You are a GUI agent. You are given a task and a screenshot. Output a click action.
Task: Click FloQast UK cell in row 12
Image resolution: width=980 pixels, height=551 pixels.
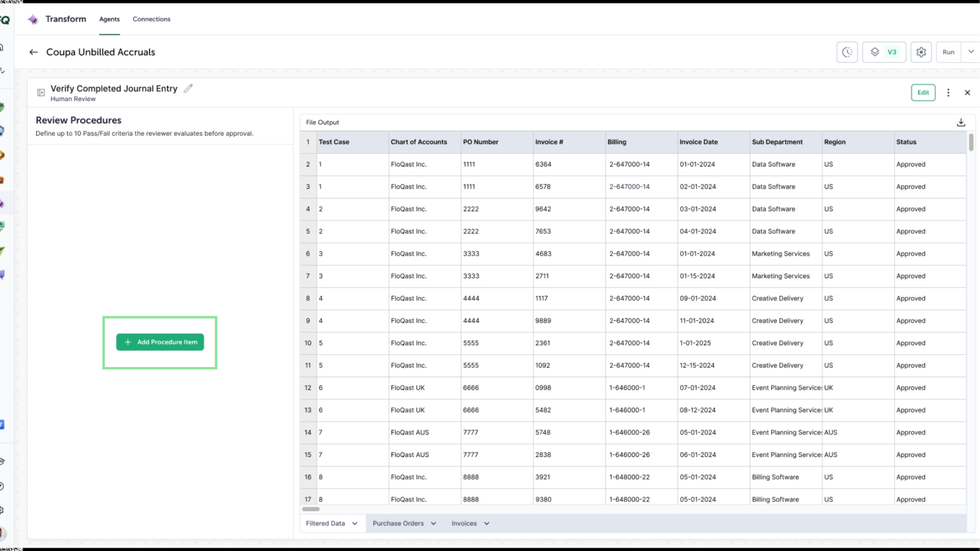[425, 388]
